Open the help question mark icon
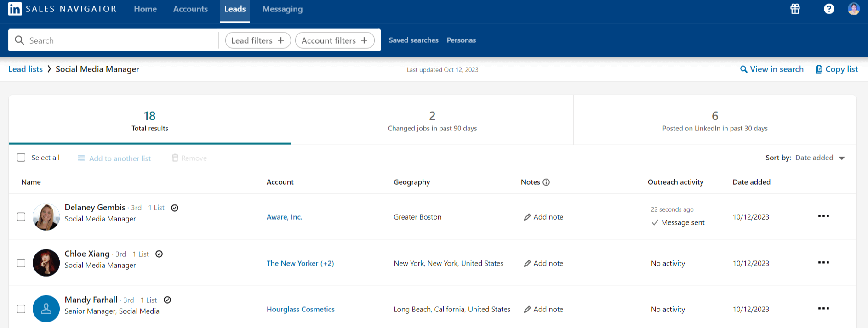This screenshot has height=328, width=868. click(x=828, y=9)
